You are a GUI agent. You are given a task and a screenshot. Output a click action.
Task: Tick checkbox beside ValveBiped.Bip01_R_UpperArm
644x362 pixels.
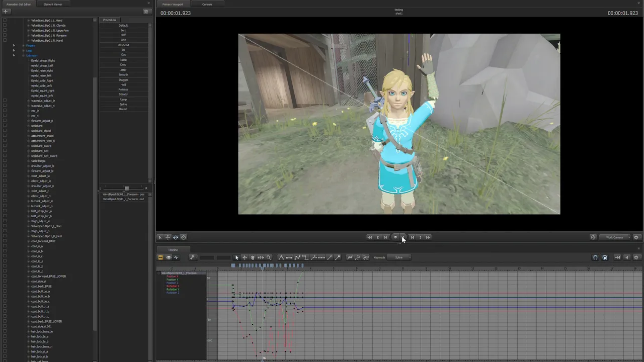[5, 31]
